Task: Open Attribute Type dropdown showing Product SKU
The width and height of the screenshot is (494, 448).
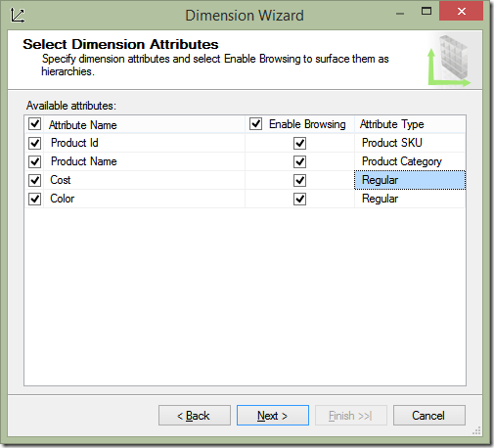Action: click(x=410, y=143)
